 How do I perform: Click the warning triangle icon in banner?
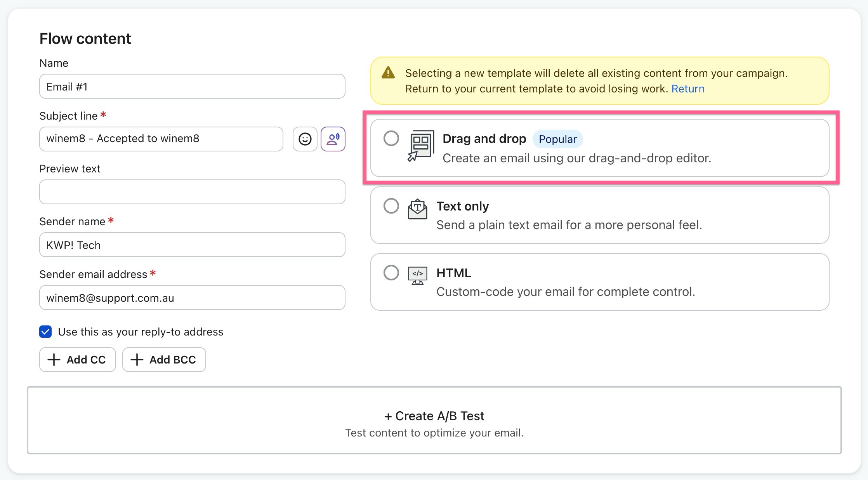coord(388,73)
